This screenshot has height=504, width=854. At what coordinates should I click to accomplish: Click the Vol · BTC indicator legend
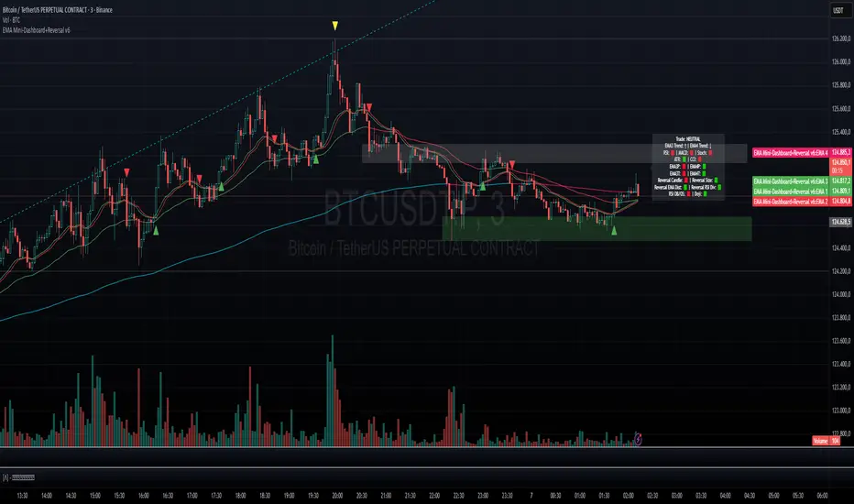pos(11,20)
